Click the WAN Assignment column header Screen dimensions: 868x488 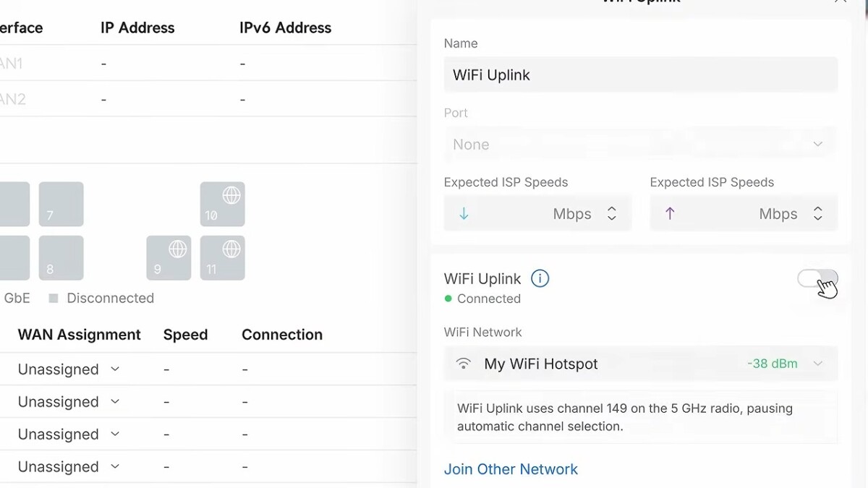(x=80, y=335)
